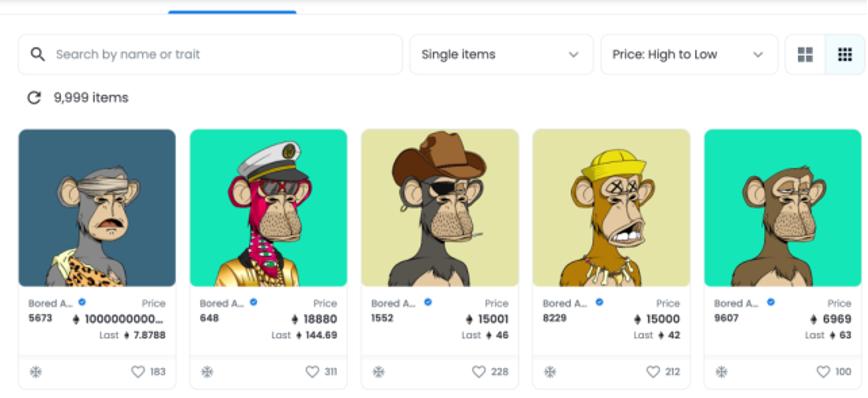Screen dimensions: 868x398
Task: Switch to the small grid view icon
Action: (845, 54)
